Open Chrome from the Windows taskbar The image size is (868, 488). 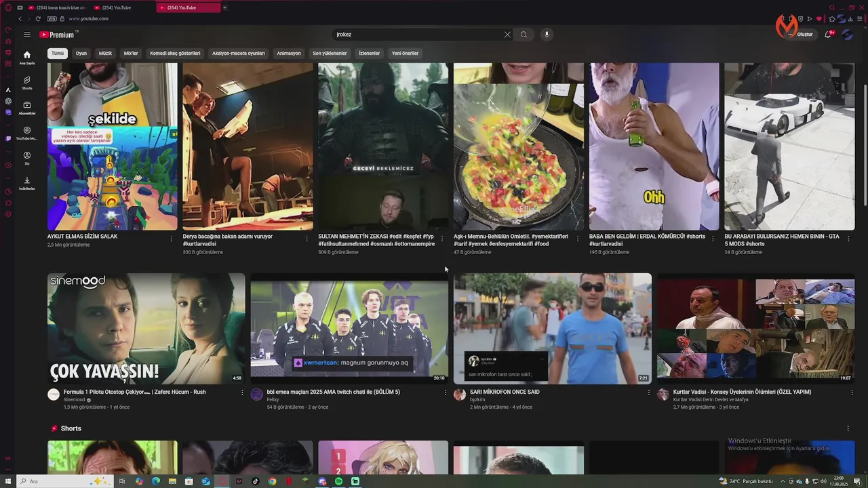pos(272,481)
